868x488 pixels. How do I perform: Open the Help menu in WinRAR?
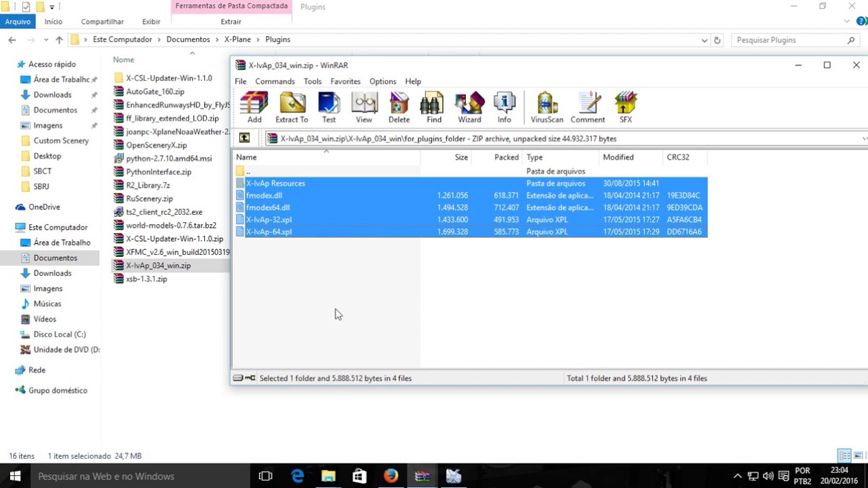pyautogui.click(x=413, y=81)
